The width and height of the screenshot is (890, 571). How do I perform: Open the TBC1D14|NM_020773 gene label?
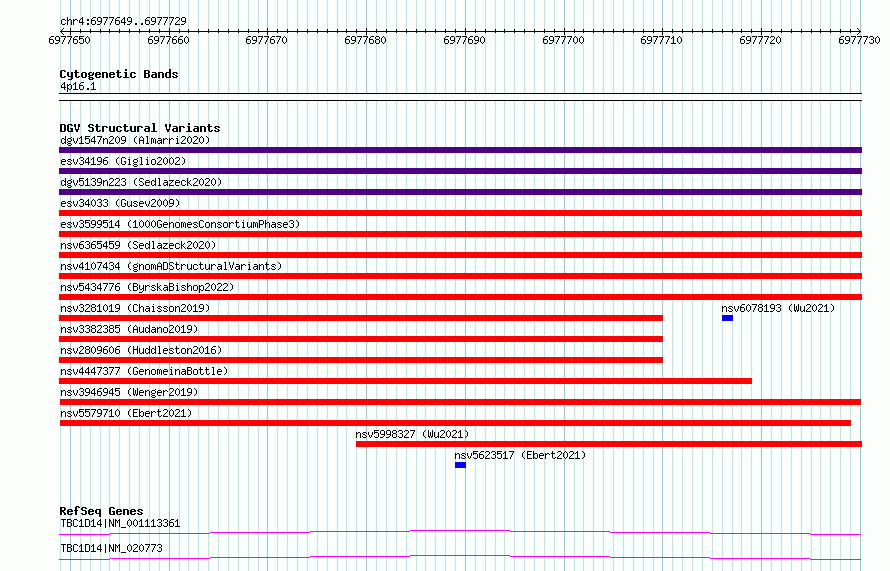(111, 548)
